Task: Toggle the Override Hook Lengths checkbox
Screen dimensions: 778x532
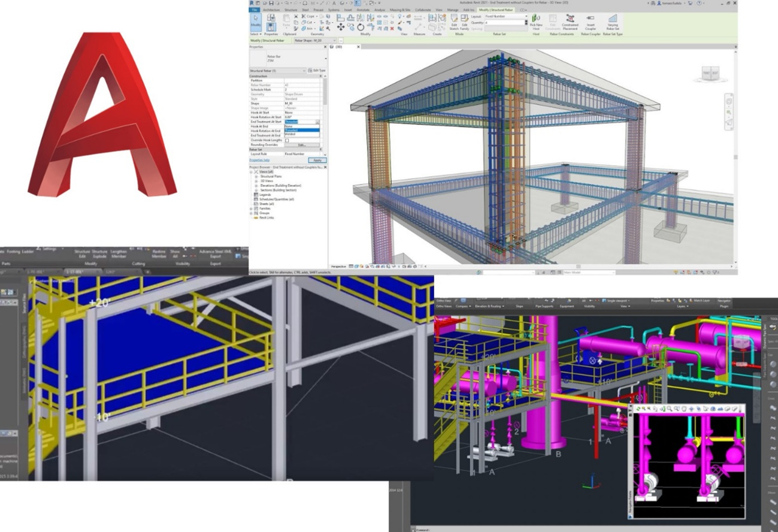Action: tap(287, 140)
